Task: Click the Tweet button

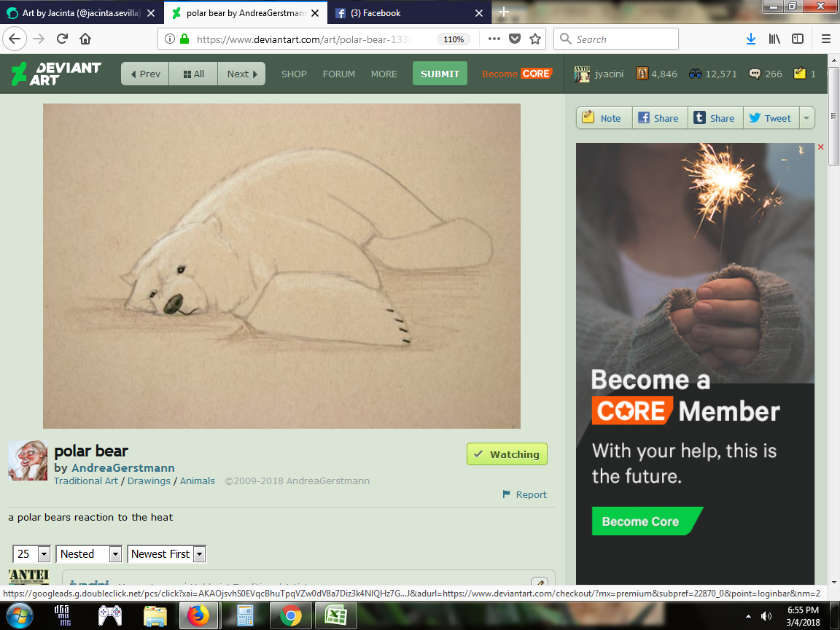Action: click(x=771, y=118)
